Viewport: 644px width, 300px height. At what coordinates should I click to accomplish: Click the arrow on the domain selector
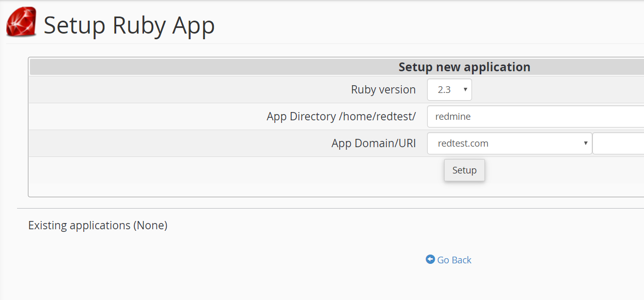point(586,144)
